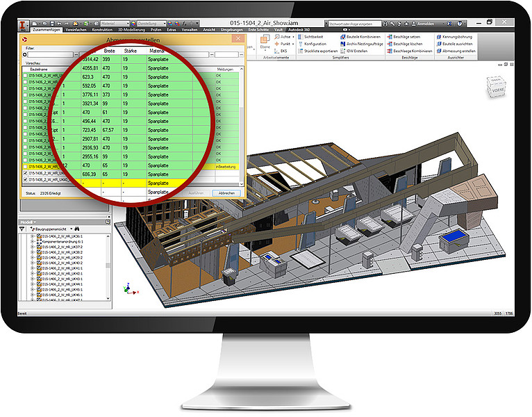Click Stückliste exportieren
The image size is (532, 417).
tap(317, 51)
